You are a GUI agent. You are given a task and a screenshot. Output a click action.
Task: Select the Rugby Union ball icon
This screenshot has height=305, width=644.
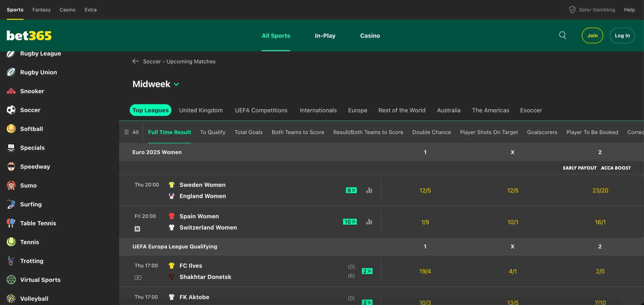click(x=11, y=72)
